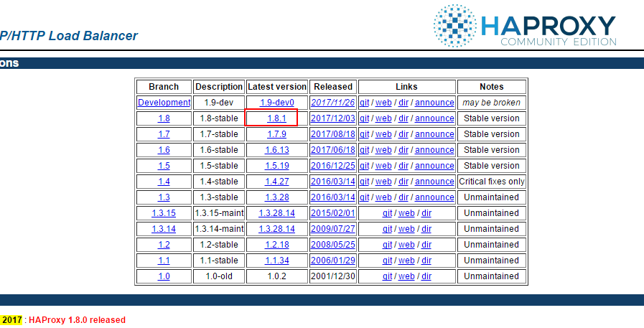Open web link for 1.0-old row

tap(406, 276)
